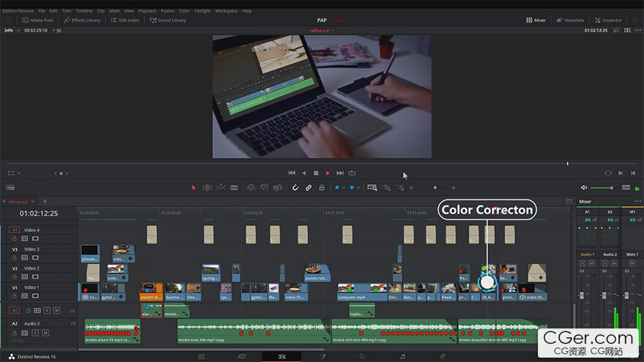Image resolution: width=644 pixels, height=362 pixels.
Task: Go to last frame
Action: pos(340,173)
